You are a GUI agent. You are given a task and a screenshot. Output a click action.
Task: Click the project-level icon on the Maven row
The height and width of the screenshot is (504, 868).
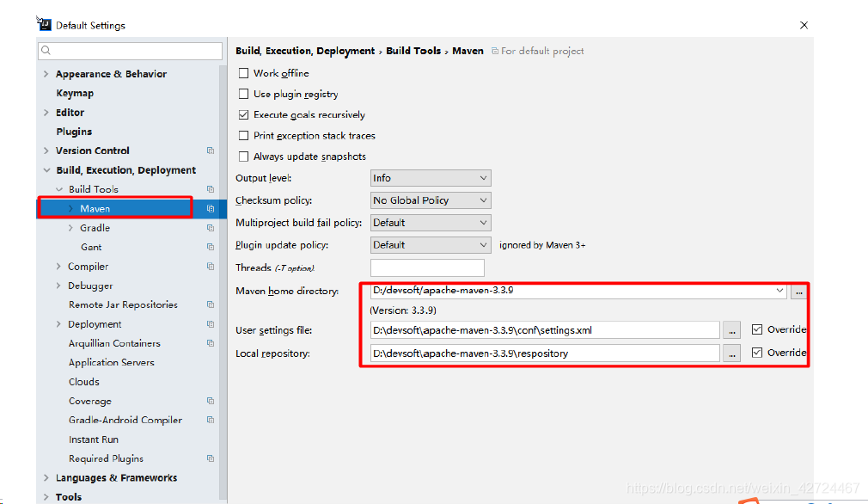211,209
